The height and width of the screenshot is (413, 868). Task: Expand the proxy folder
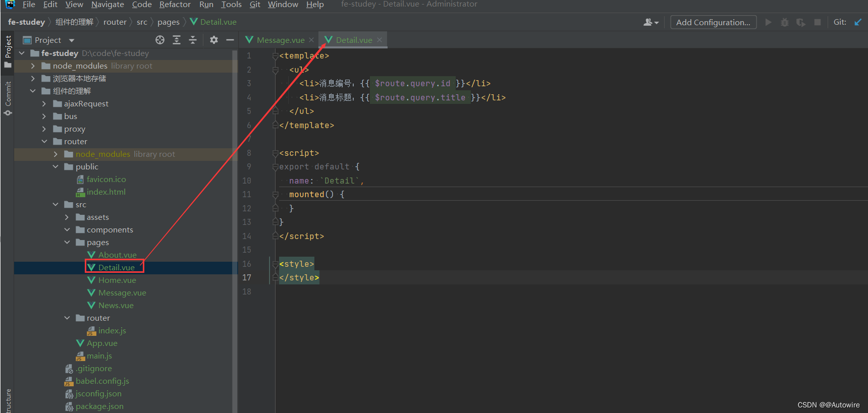coord(44,129)
